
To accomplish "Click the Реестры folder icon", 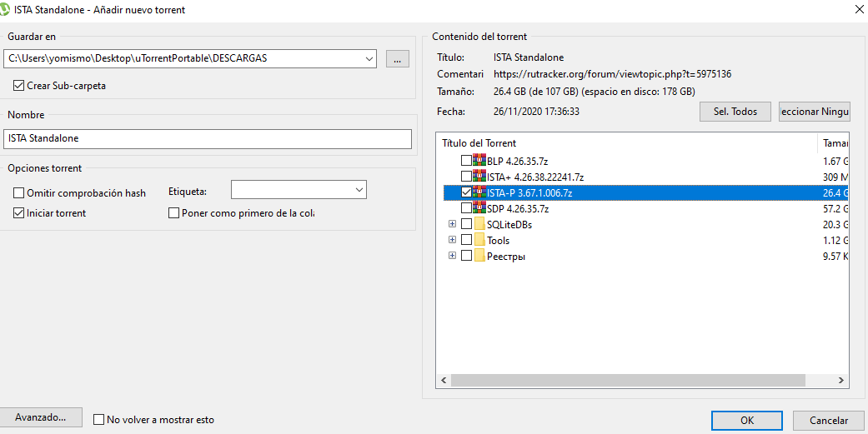I will (x=479, y=256).
